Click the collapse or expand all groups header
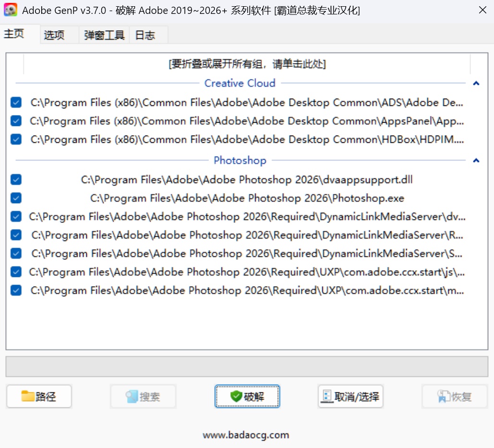 click(247, 64)
